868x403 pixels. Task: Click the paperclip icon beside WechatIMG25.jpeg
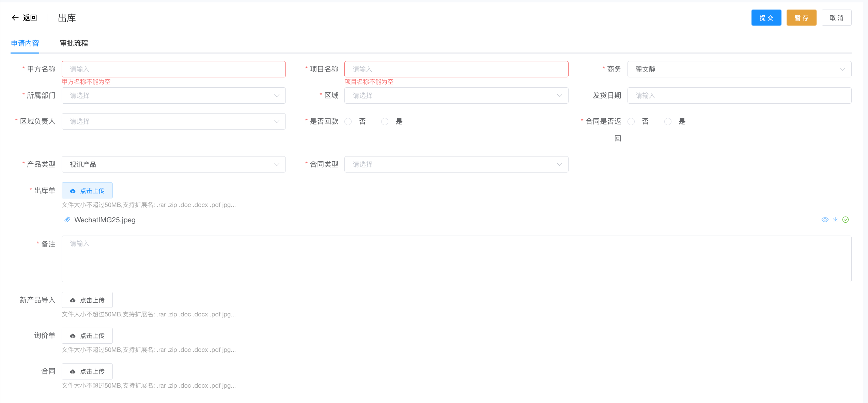click(x=67, y=220)
